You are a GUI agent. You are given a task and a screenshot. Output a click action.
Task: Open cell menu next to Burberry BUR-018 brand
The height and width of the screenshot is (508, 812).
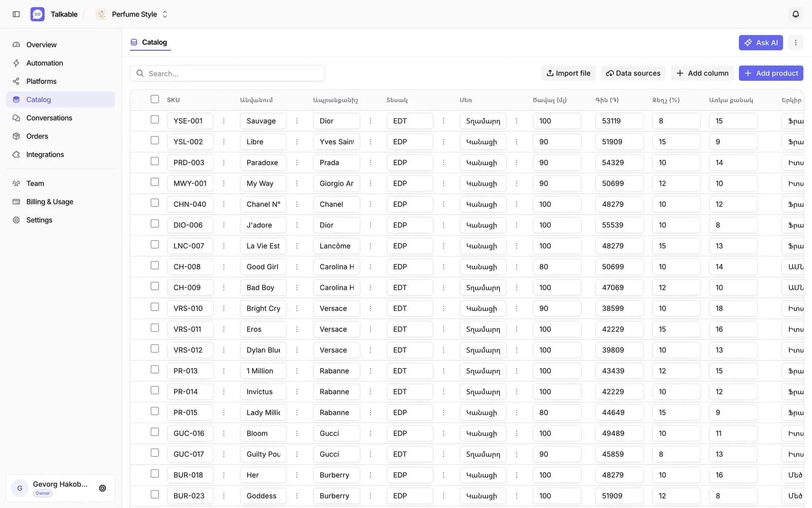[x=370, y=475]
